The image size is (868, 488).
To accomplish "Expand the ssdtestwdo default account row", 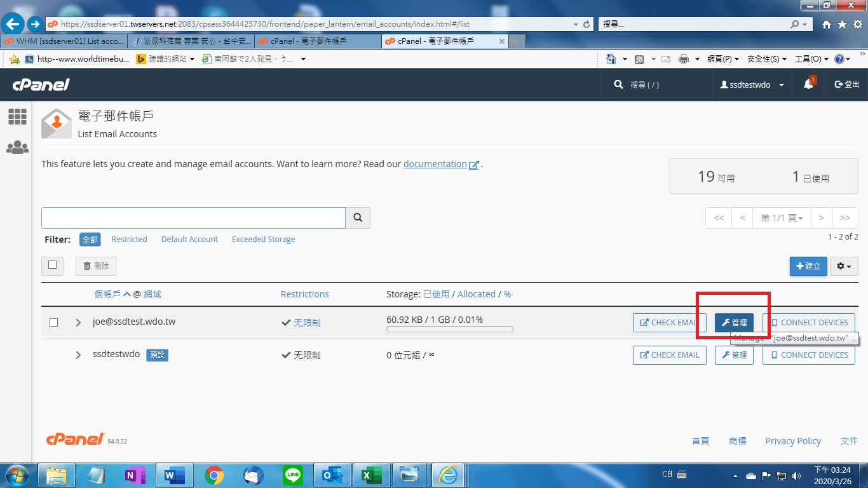I will click(x=78, y=355).
